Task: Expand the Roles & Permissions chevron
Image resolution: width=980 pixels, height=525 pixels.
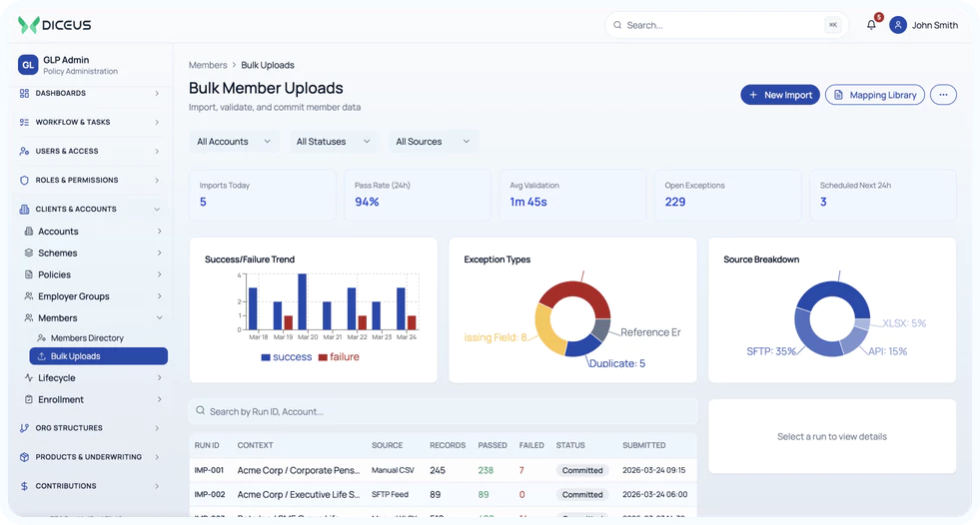Action: click(x=157, y=181)
